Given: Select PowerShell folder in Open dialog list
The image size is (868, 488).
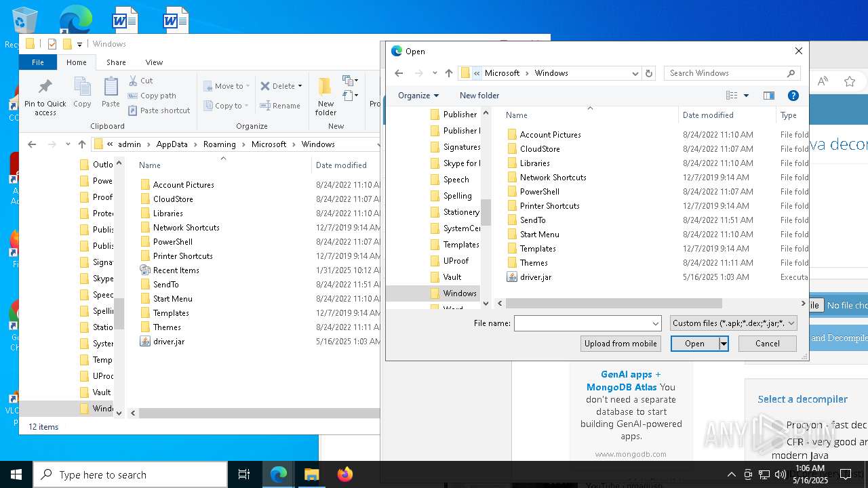Looking at the screenshot, I should click(539, 192).
